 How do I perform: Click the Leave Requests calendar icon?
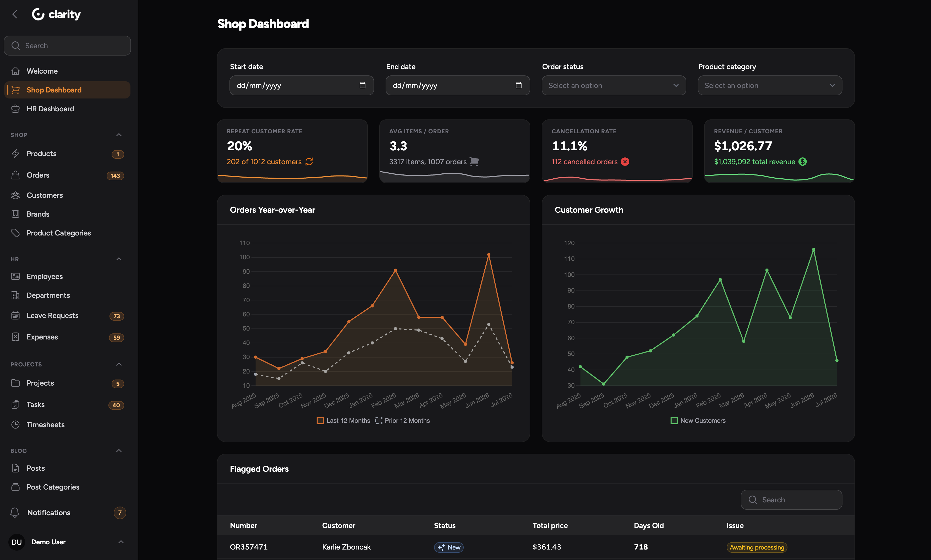point(15,315)
